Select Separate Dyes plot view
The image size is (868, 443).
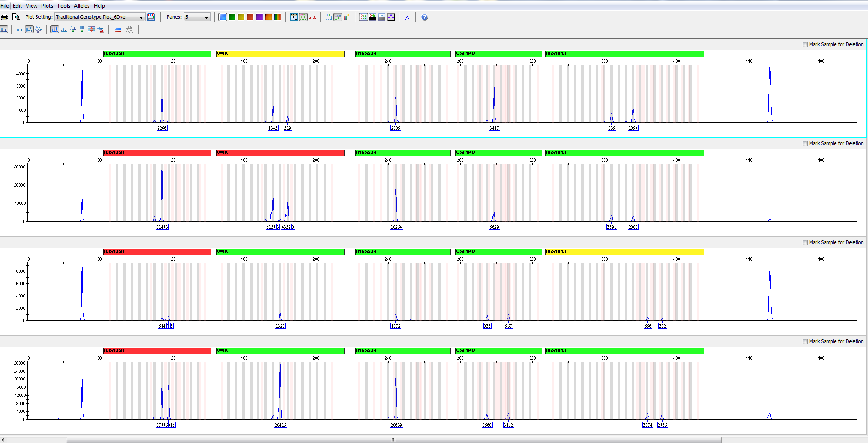[x=338, y=17]
